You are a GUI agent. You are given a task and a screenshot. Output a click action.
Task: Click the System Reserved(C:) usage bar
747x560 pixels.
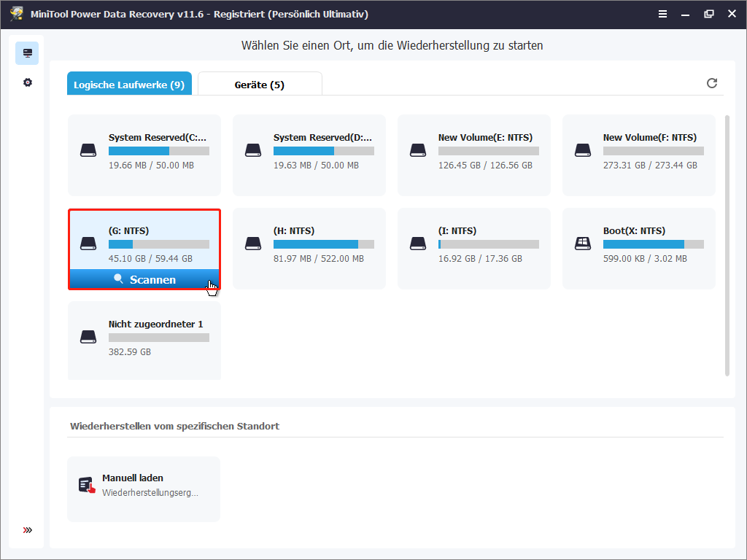pyautogui.click(x=158, y=151)
